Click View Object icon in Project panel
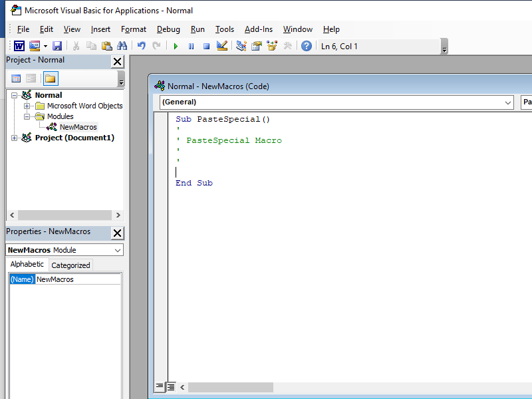The width and height of the screenshot is (532, 399). coord(31,78)
